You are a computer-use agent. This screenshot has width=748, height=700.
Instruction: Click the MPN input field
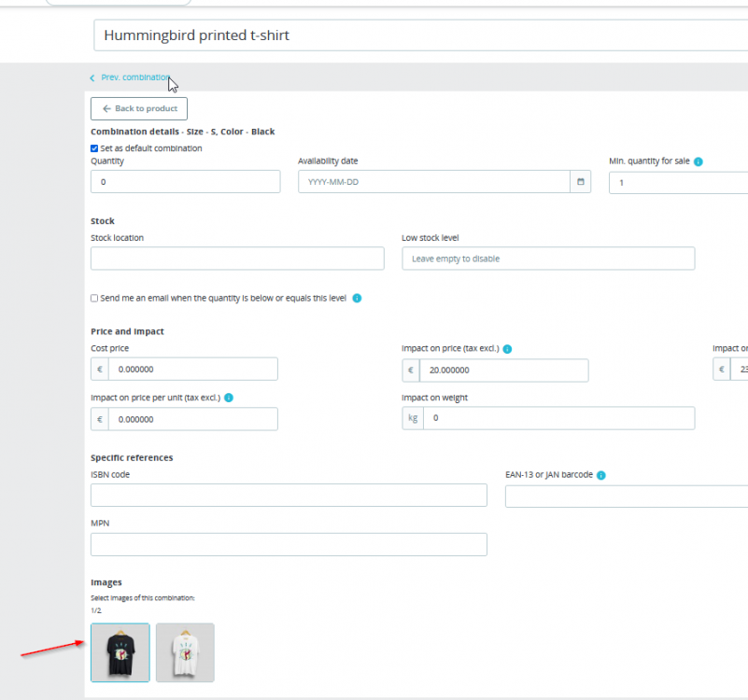point(289,544)
